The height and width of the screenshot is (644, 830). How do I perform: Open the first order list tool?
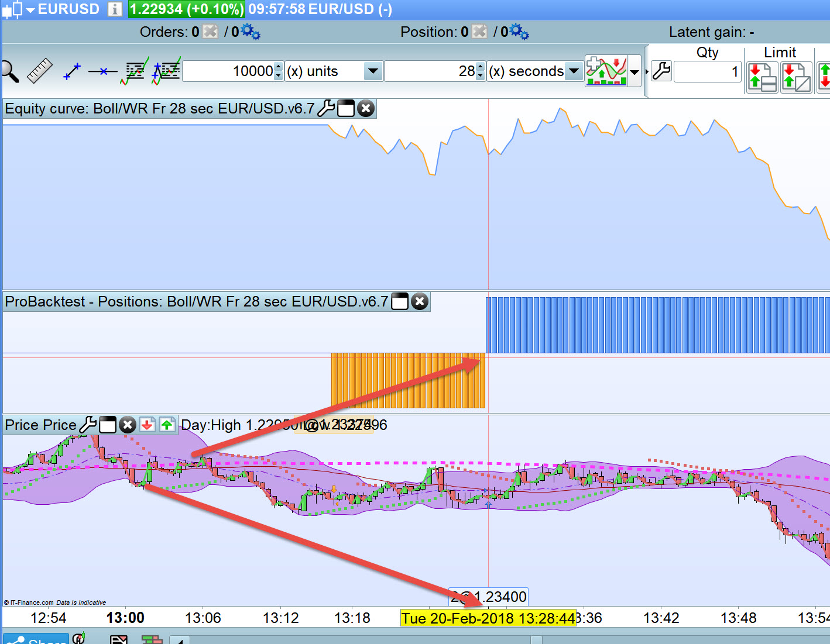tap(135, 71)
